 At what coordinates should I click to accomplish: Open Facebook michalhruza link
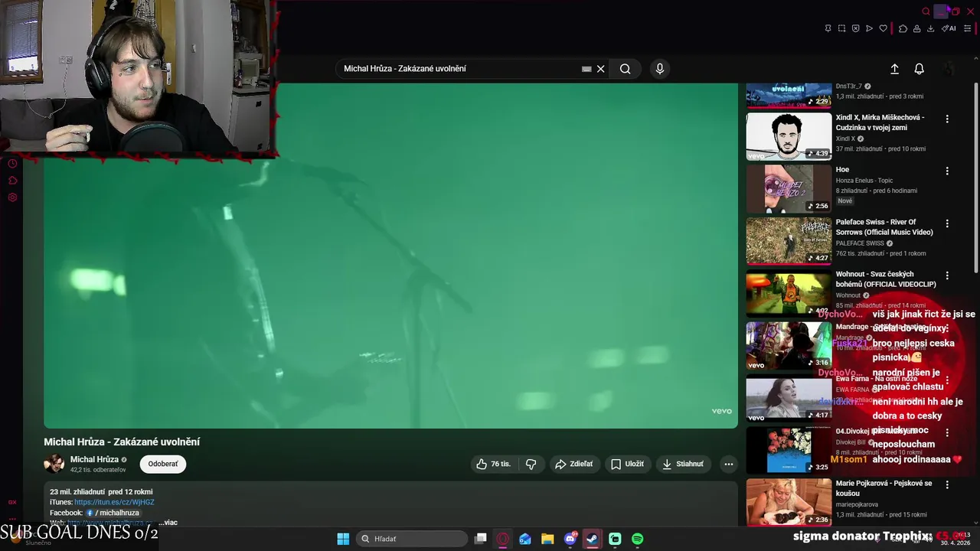113,513
